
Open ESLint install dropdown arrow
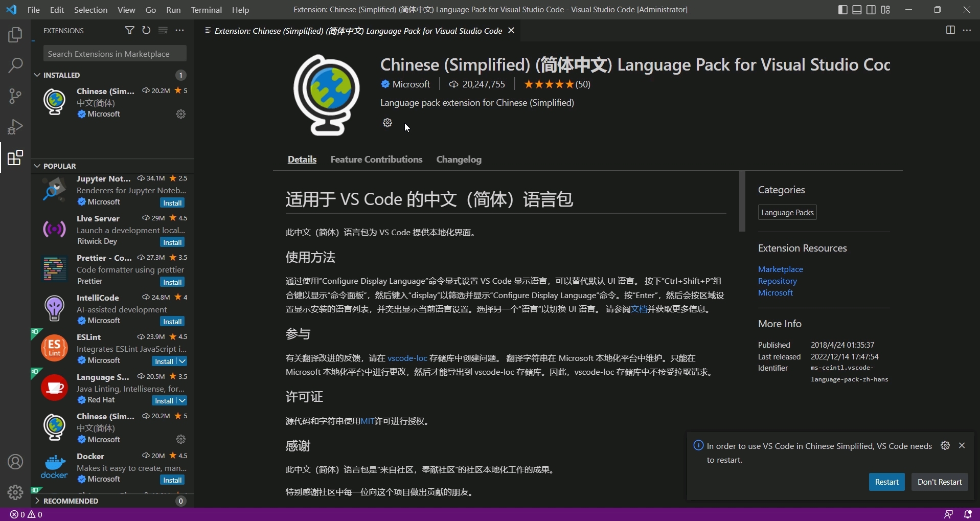pyautogui.click(x=182, y=361)
